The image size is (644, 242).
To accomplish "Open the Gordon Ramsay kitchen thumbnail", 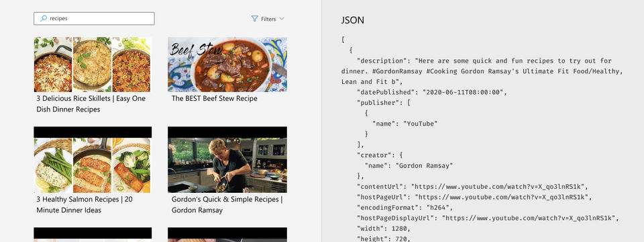I will pos(227,160).
